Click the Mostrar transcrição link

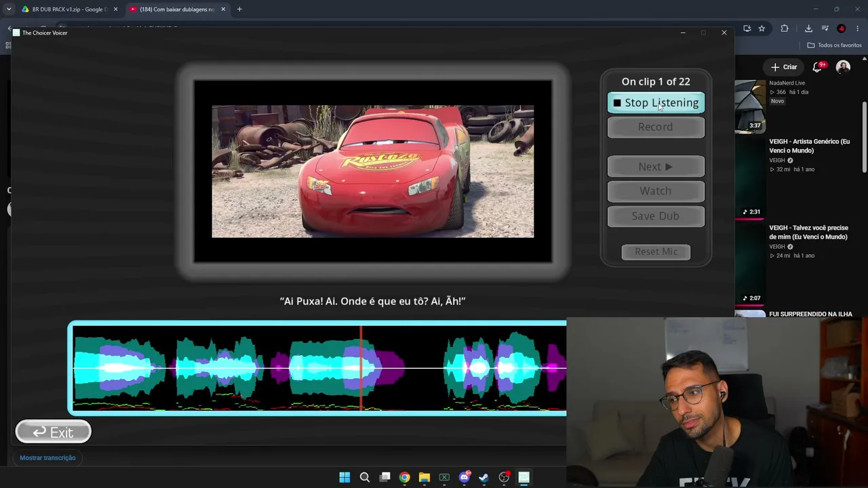[x=47, y=458]
